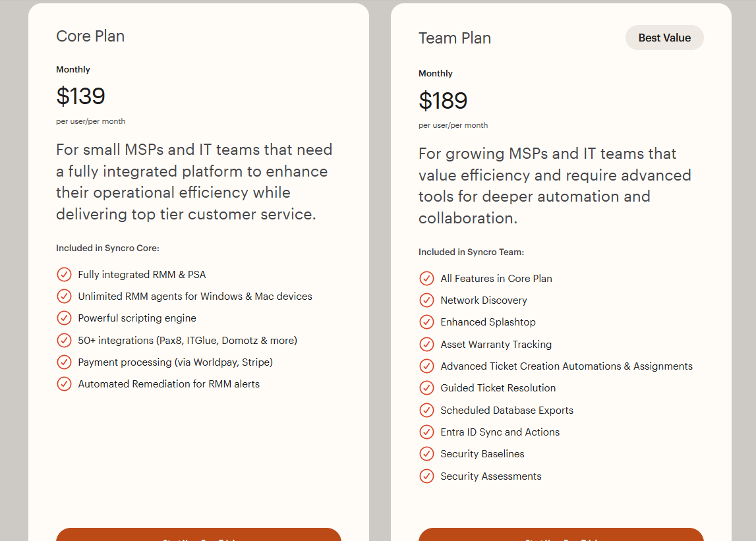Click the 'For growing MSPs' description paragraph

[555, 186]
